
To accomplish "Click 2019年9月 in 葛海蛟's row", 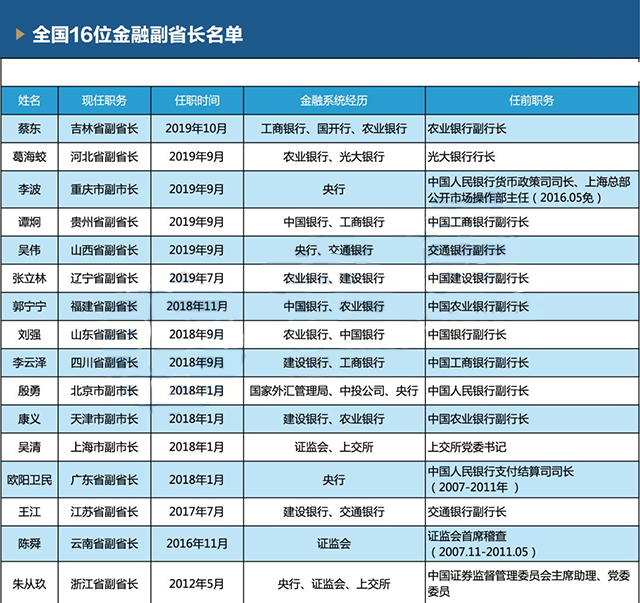I will (196, 157).
